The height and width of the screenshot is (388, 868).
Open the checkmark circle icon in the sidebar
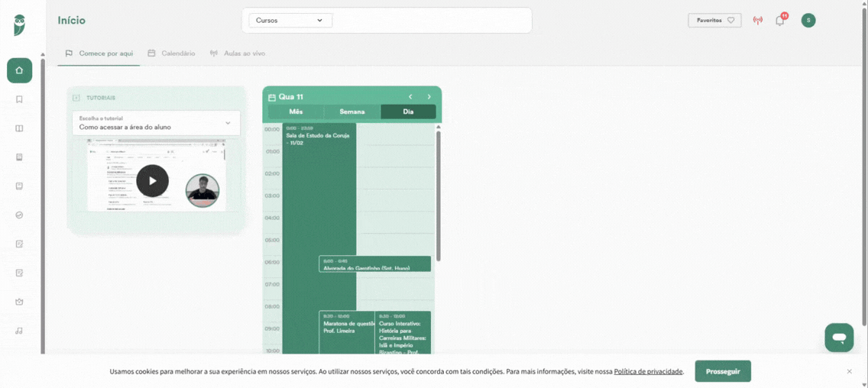19,215
